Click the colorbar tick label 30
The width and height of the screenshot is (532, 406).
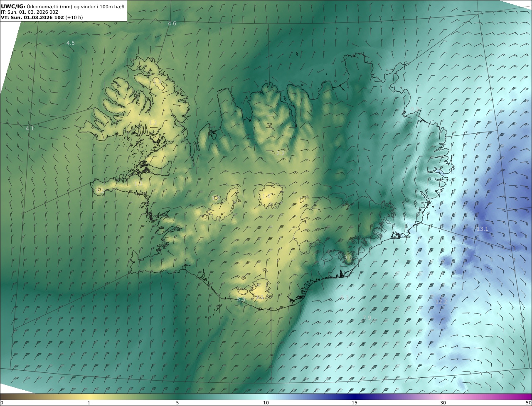coord(443,403)
